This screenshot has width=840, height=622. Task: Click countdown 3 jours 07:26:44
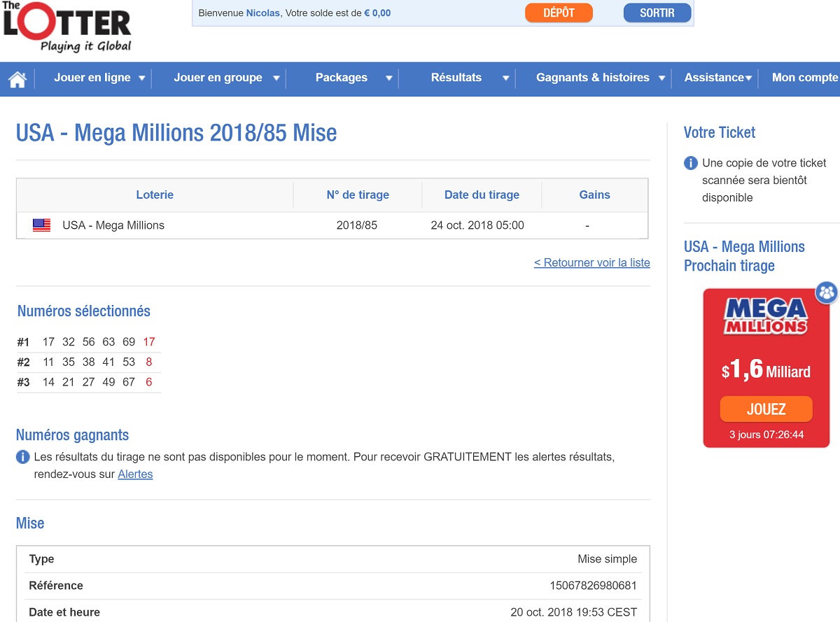pos(766,434)
